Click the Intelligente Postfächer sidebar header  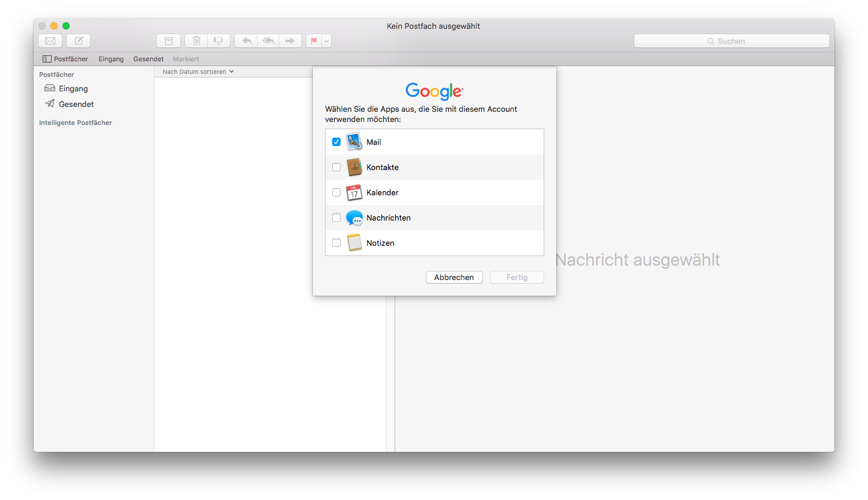76,123
